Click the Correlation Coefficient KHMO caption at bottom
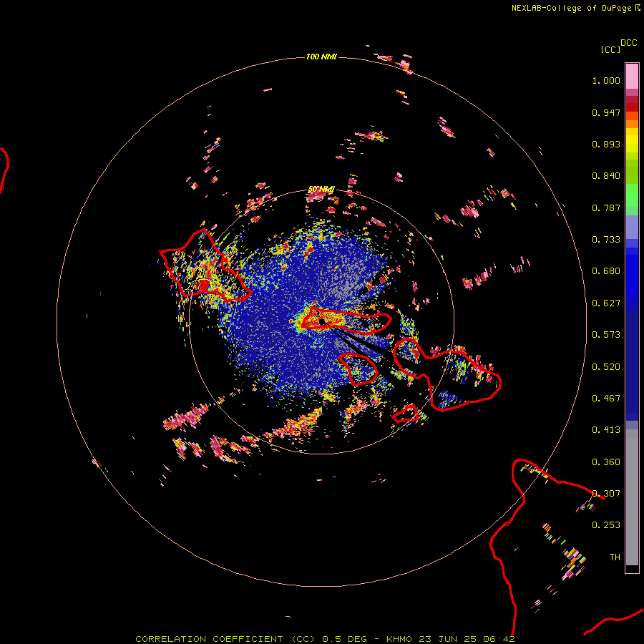 (325, 639)
